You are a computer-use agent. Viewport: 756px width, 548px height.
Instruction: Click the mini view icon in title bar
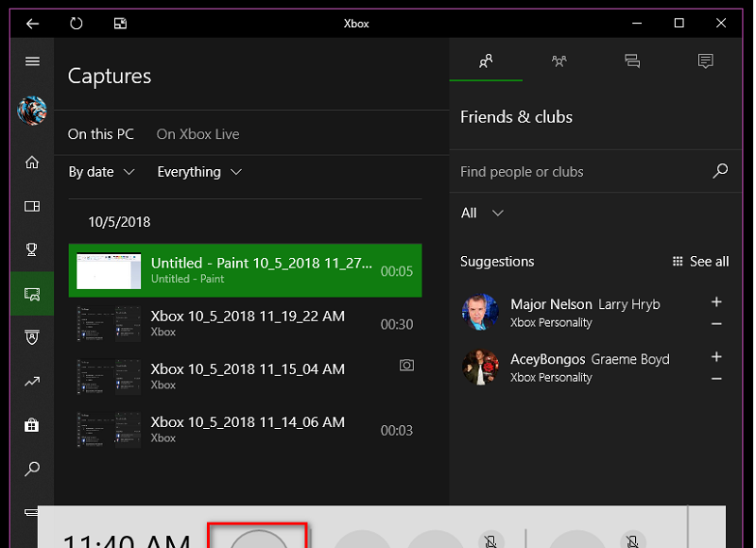(x=120, y=23)
